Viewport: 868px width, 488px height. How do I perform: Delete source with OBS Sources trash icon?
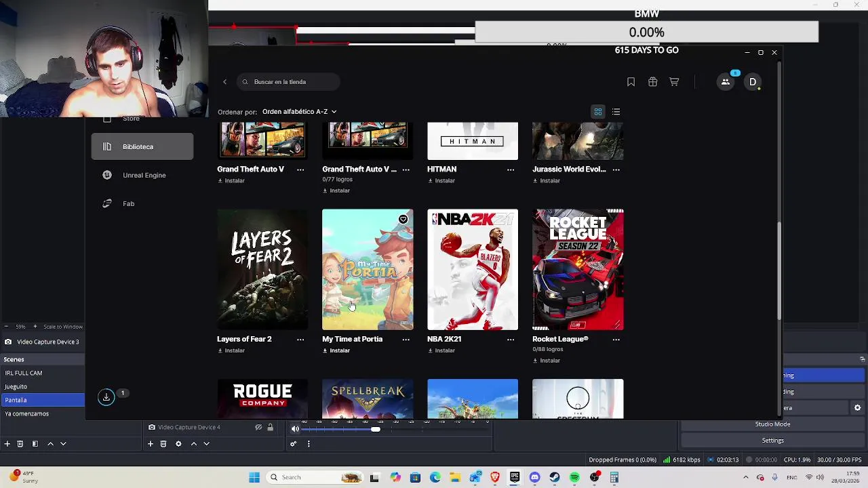[x=163, y=444]
